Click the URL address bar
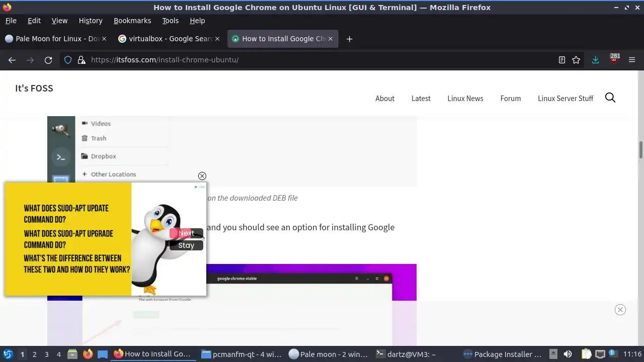 (322, 60)
